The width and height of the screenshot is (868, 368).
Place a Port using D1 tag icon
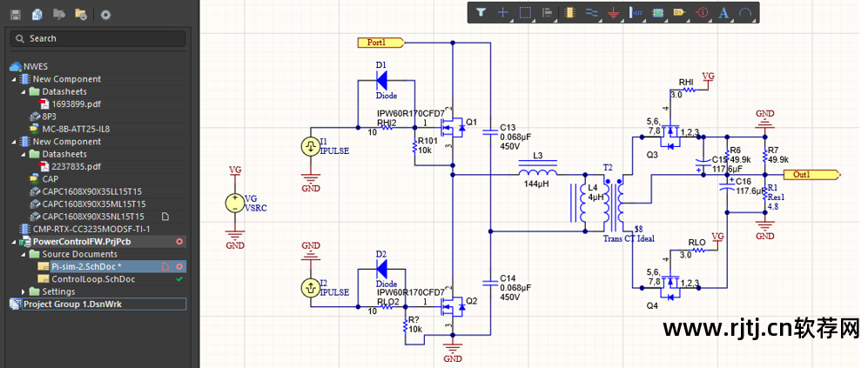(x=679, y=12)
